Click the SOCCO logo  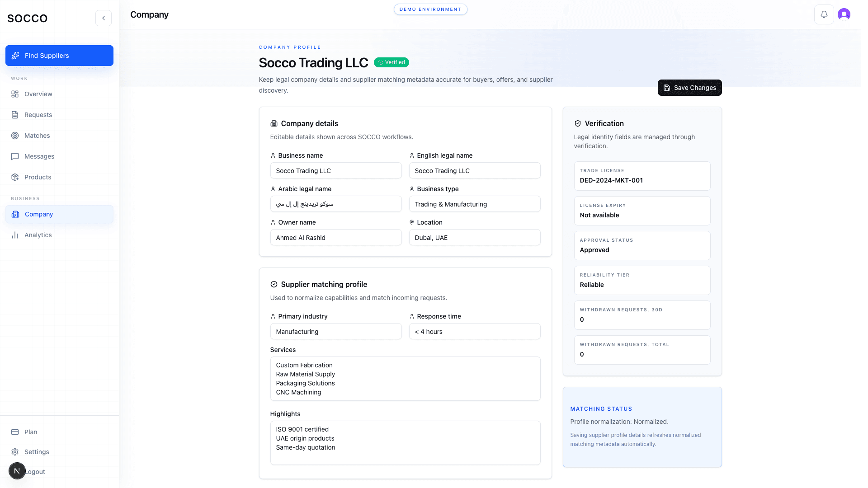click(28, 18)
